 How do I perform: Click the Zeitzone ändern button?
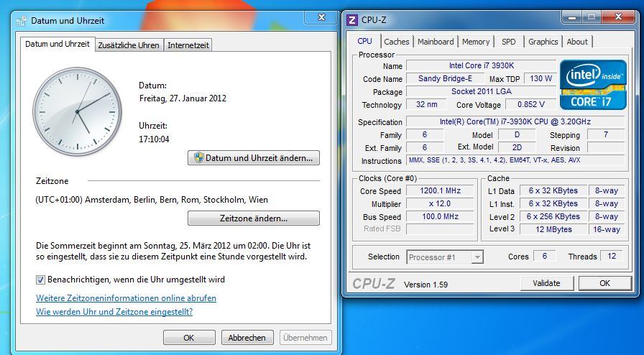click(x=254, y=218)
